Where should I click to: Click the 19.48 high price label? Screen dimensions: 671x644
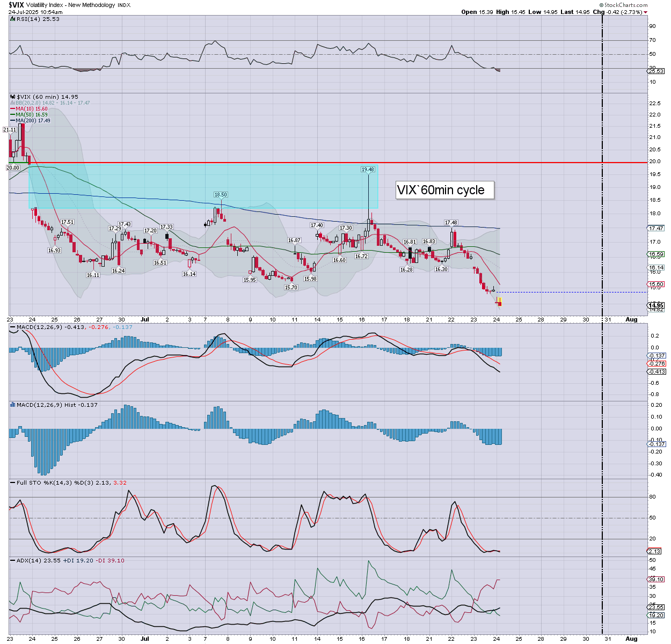(368, 170)
